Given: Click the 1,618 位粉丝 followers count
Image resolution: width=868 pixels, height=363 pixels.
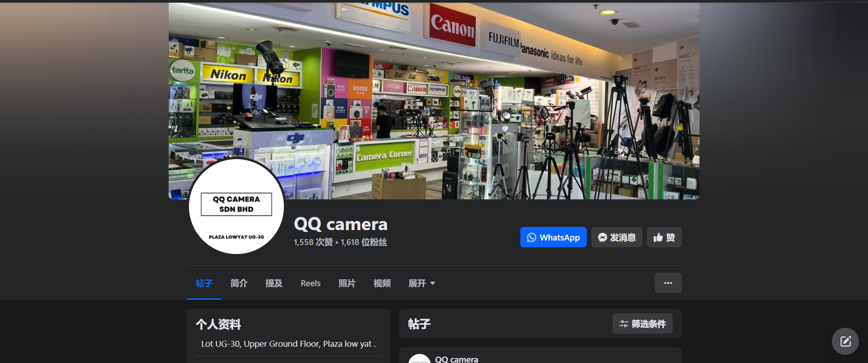Looking at the screenshot, I should coord(363,242).
